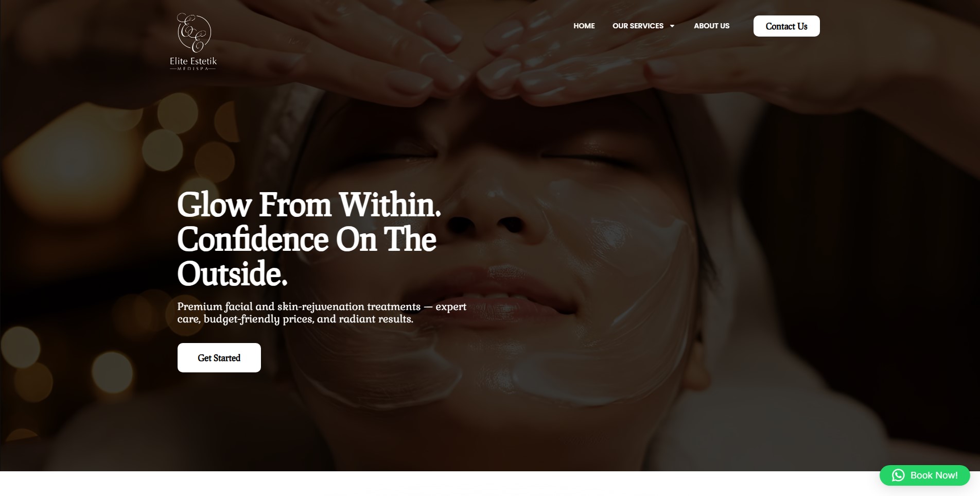980x496 pixels.
Task: Tap the green Book Now! button
Action: (x=924, y=475)
